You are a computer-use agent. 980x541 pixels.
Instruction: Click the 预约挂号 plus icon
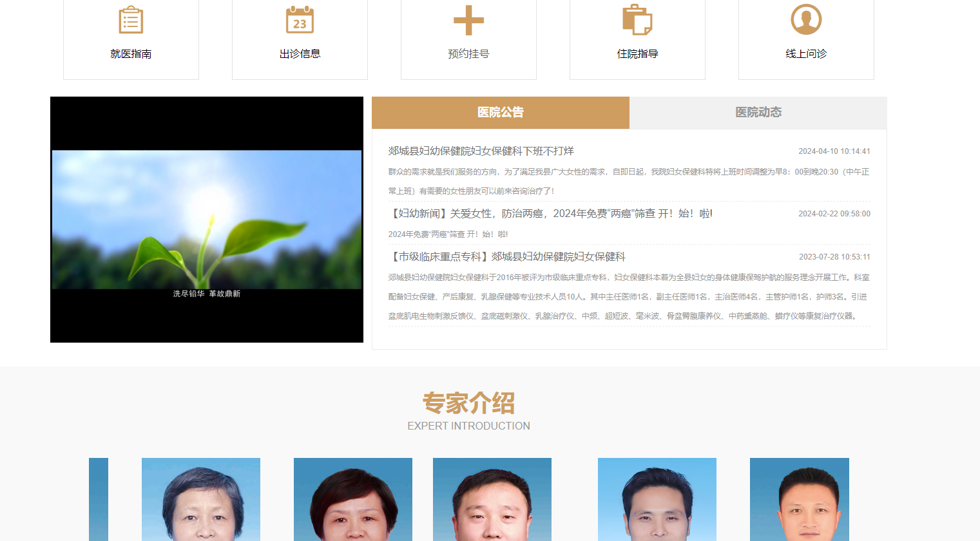coord(468,20)
